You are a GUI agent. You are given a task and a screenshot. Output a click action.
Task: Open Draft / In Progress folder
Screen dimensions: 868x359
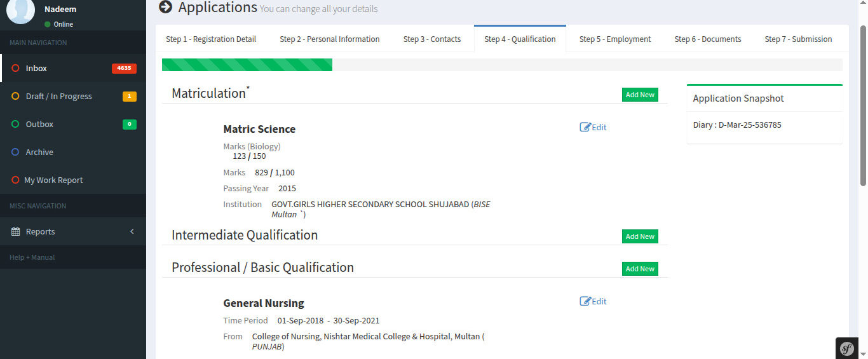tap(73, 96)
